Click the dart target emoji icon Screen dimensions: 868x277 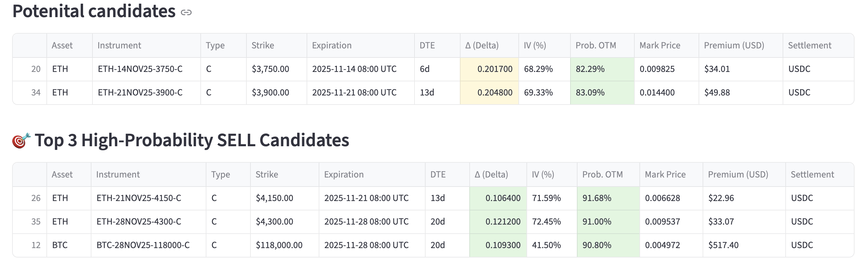tap(21, 140)
